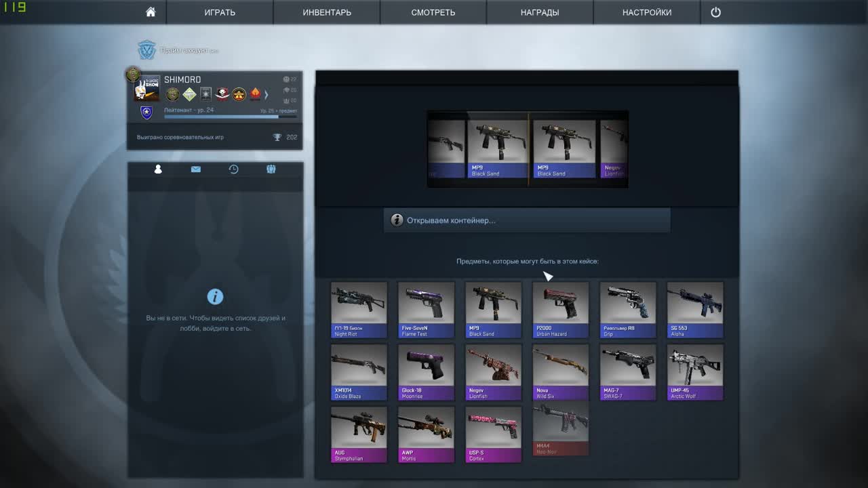Click the SHIMORO player name
This screenshot has height=488, width=868.
[x=182, y=79]
